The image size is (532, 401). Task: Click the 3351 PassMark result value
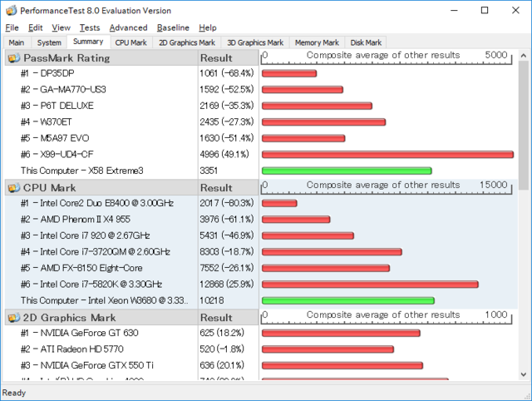pos(209,171)
